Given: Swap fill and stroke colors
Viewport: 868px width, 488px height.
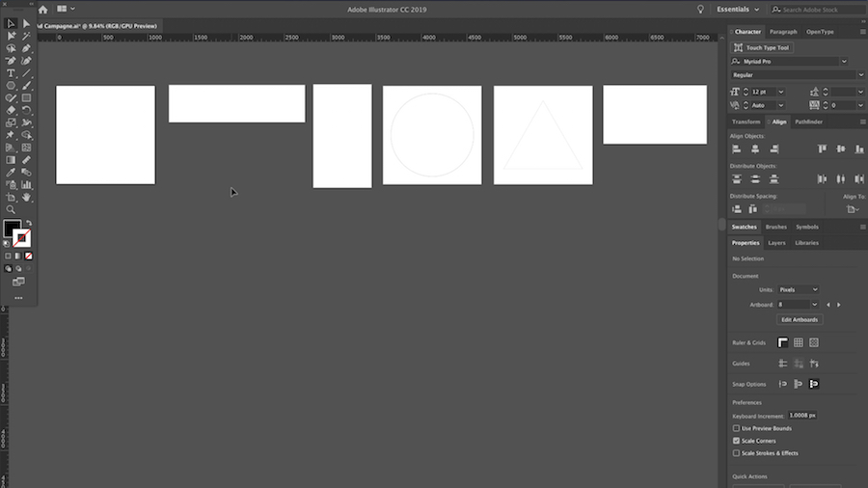Looking at the screenshot, I should [x=29, y=223].
